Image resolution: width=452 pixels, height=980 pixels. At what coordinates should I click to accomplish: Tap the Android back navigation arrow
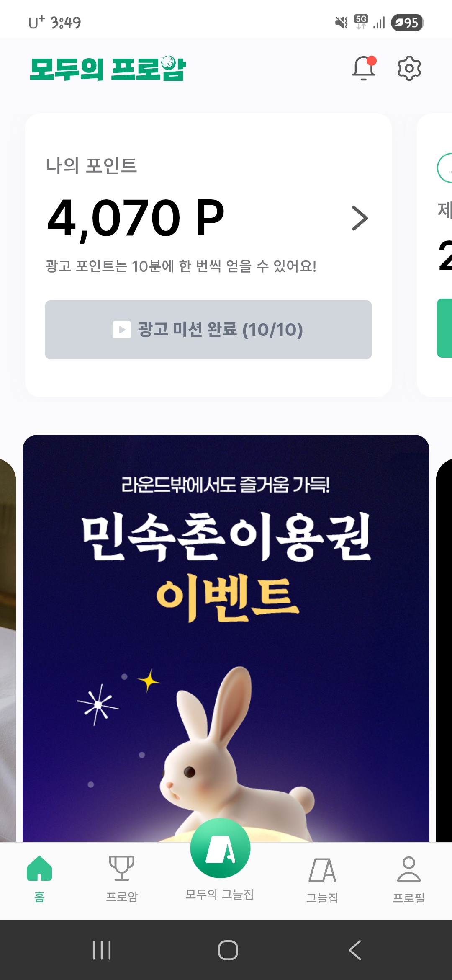click(x=355, y=950)
